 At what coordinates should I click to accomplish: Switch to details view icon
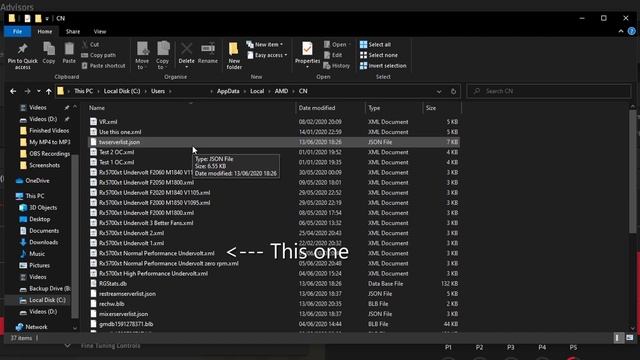[618, 338]
